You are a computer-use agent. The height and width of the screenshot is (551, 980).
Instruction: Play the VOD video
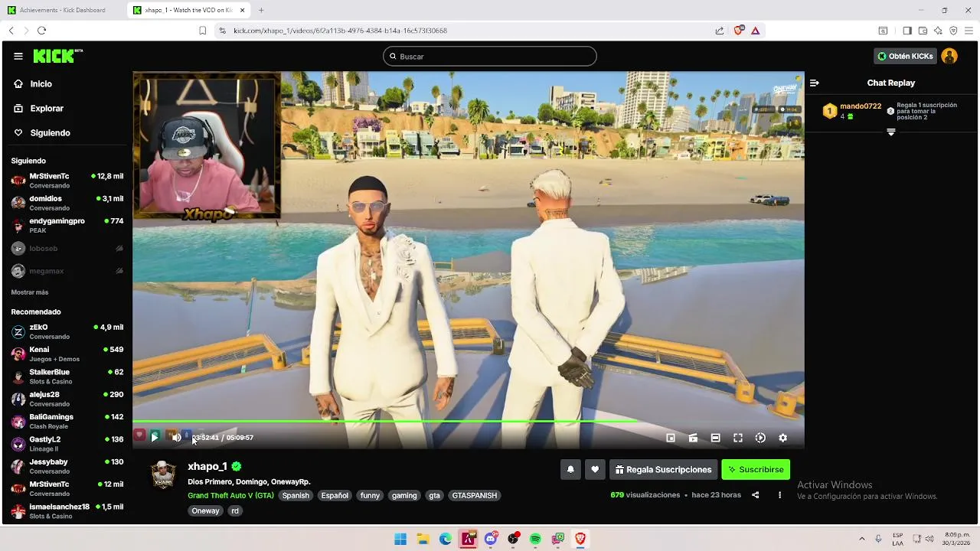click(x=155, y=438)
